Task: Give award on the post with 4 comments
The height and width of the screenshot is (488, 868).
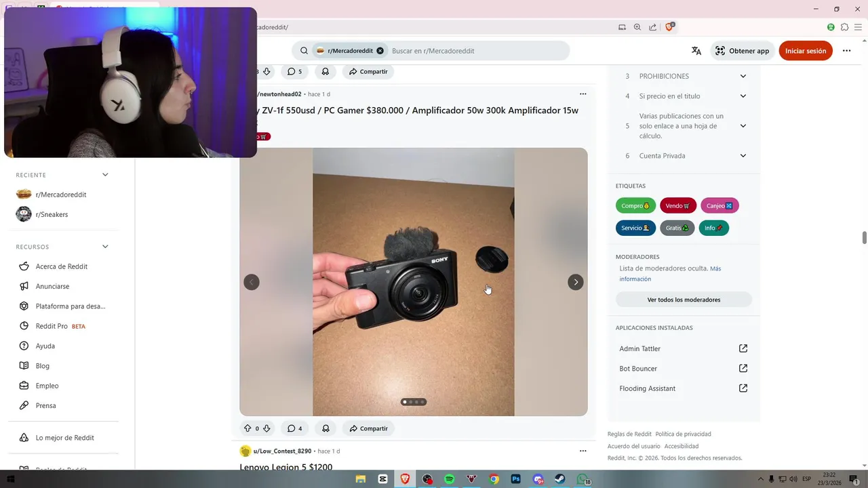Action: (x=325, y=428)
